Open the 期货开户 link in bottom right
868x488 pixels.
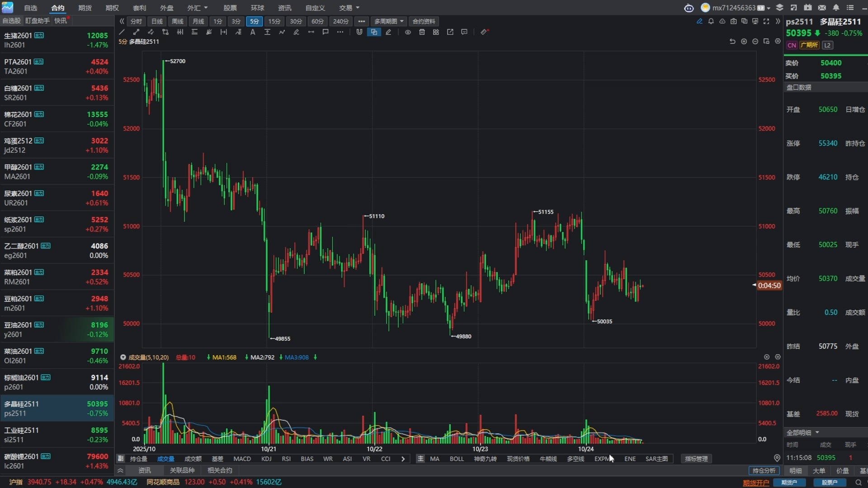(755, 483)
